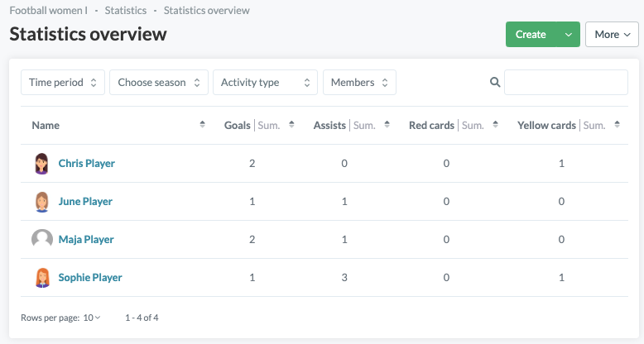Open the Time period dropdown
This screenshot has width=644, height=344.
63,82
